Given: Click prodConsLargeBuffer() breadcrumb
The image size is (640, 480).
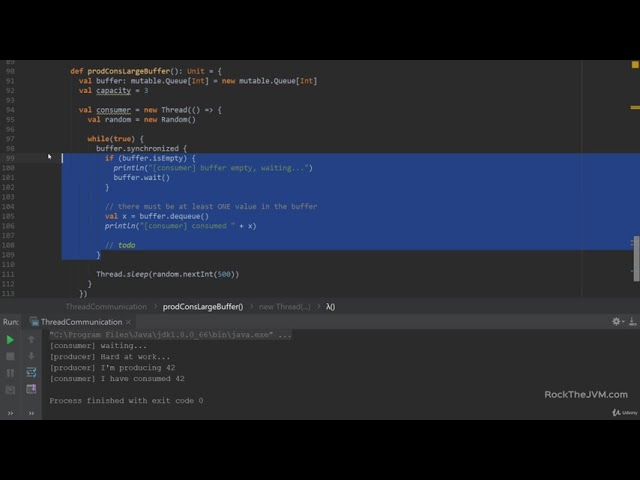Looking at the screenshot, I should point(203,307).
